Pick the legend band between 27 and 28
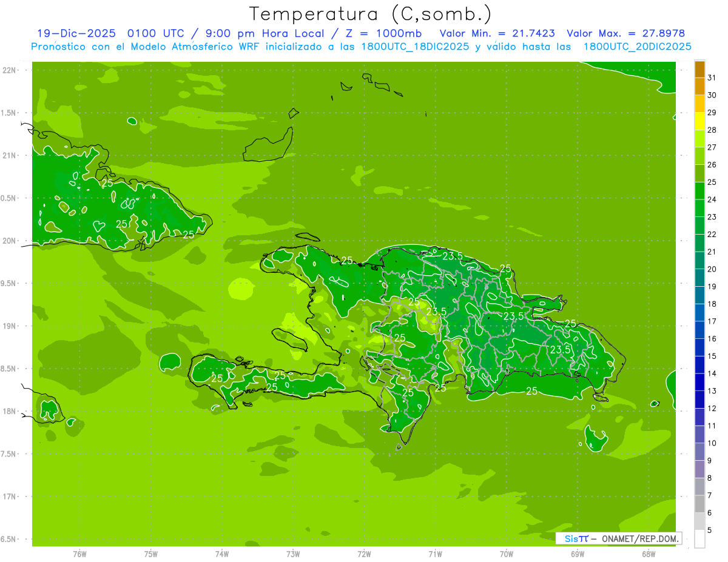Viewport: 728px width, 562px height. click(x=699, y=139)
